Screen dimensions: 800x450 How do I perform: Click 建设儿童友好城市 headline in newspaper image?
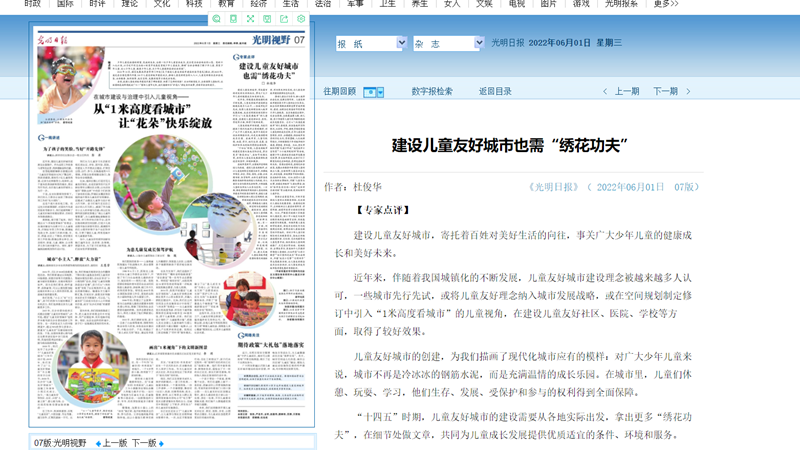point(269,71)
